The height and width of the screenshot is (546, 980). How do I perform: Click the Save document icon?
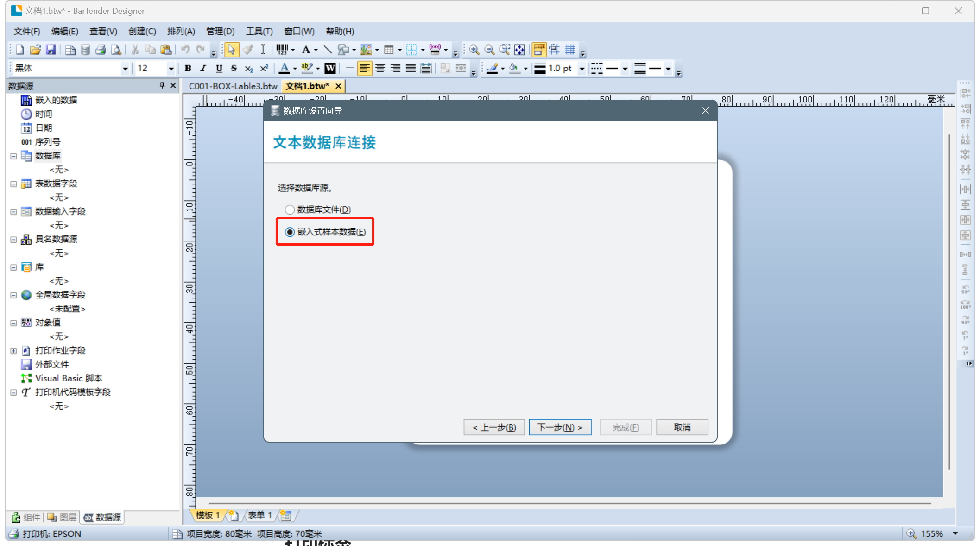click(51, 50)
